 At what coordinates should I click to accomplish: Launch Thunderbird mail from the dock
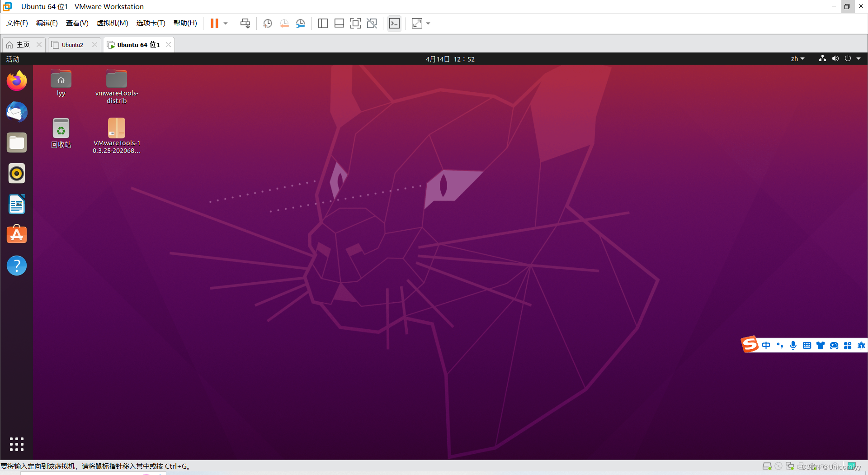17,112
